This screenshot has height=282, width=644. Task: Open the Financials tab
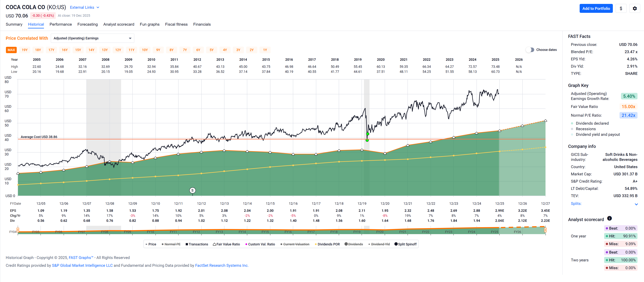(x=202, y=24)
